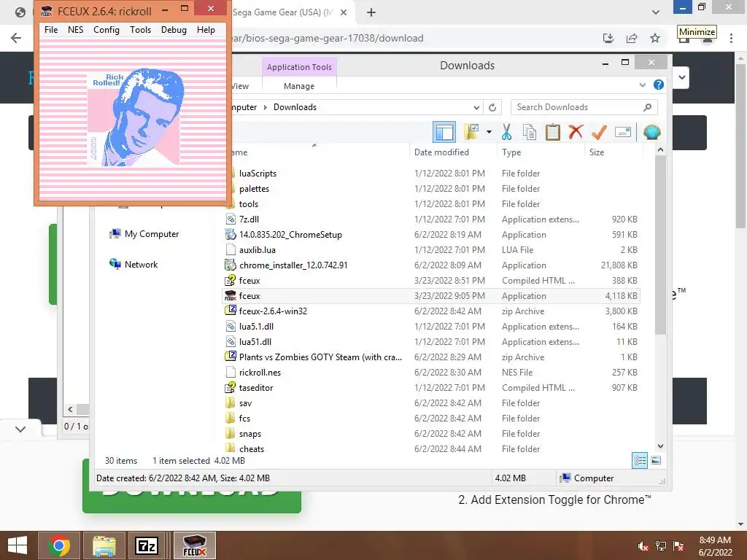Viewport: 747px width, 560px height.
Task: Close the Sega Game Gear Chrome tab
Action: pyautogui.click(x=344, y=12)
